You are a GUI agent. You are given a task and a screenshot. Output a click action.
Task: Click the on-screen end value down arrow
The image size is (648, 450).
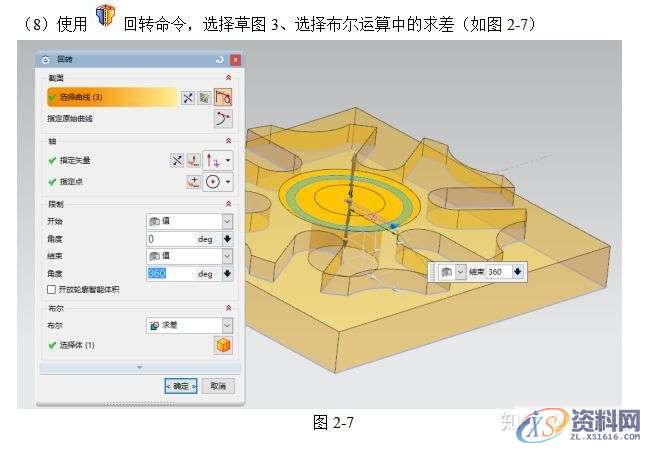point(518,272)
